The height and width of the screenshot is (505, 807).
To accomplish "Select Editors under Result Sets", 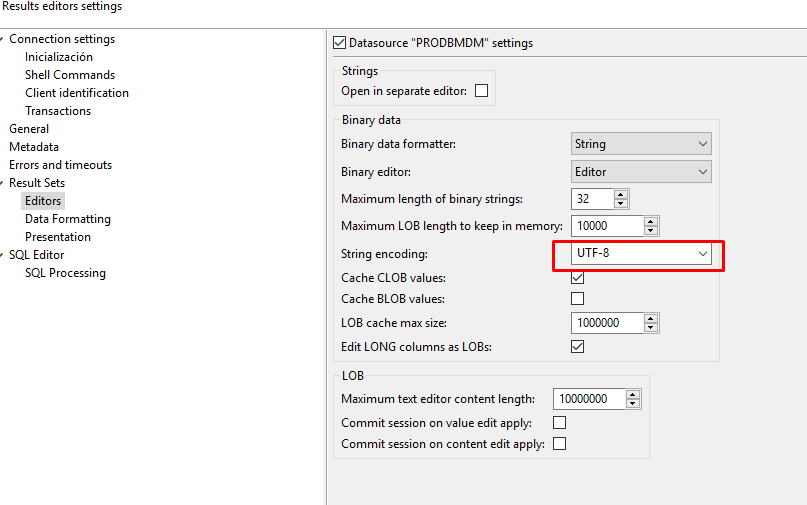I will pos(43,201).
